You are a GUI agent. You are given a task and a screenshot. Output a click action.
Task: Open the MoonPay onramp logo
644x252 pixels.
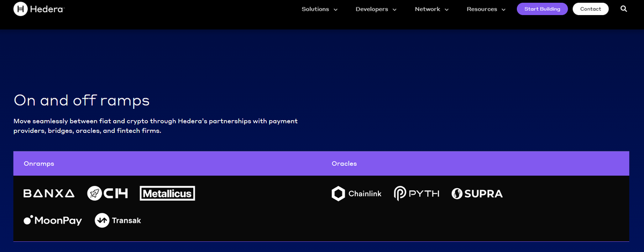53,220
